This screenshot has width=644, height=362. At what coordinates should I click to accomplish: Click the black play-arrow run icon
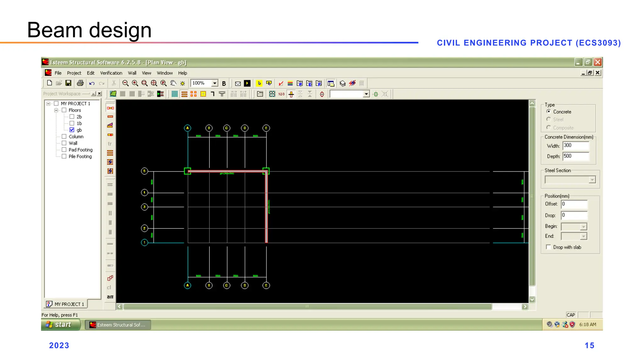coord(247,83)
